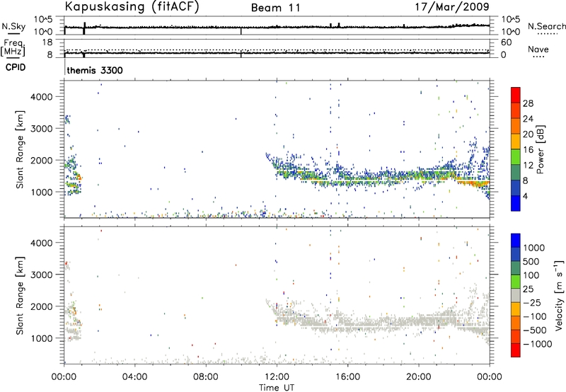Image resolution: width=566 pixels, height=392 pixels.
Task: Click the "N.Search" legend label
Action: tap(546, 26)
